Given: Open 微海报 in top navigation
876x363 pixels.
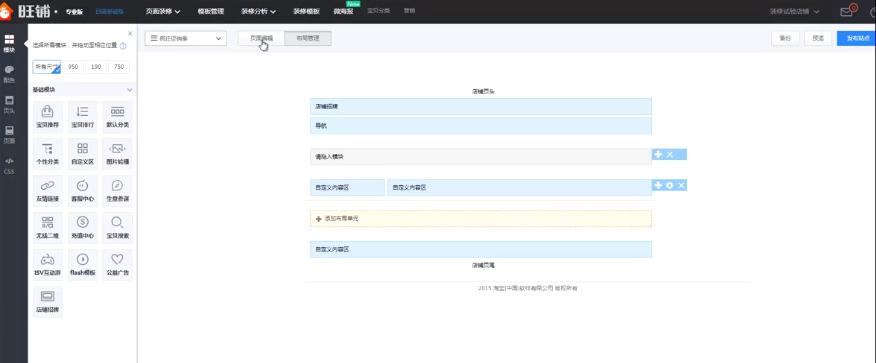Looking at the screenshot, I should click(x=343, y=11).
